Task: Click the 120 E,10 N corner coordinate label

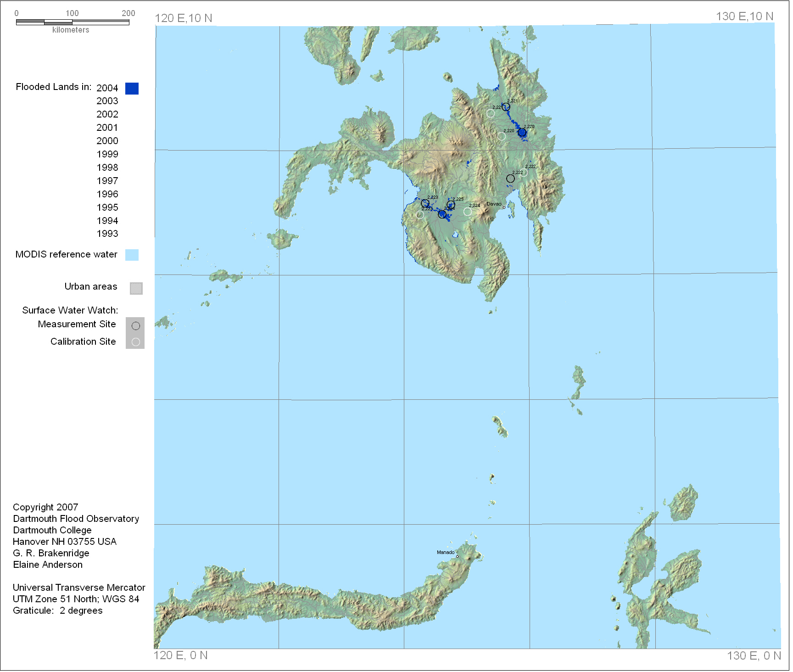Action: point(184,18)
